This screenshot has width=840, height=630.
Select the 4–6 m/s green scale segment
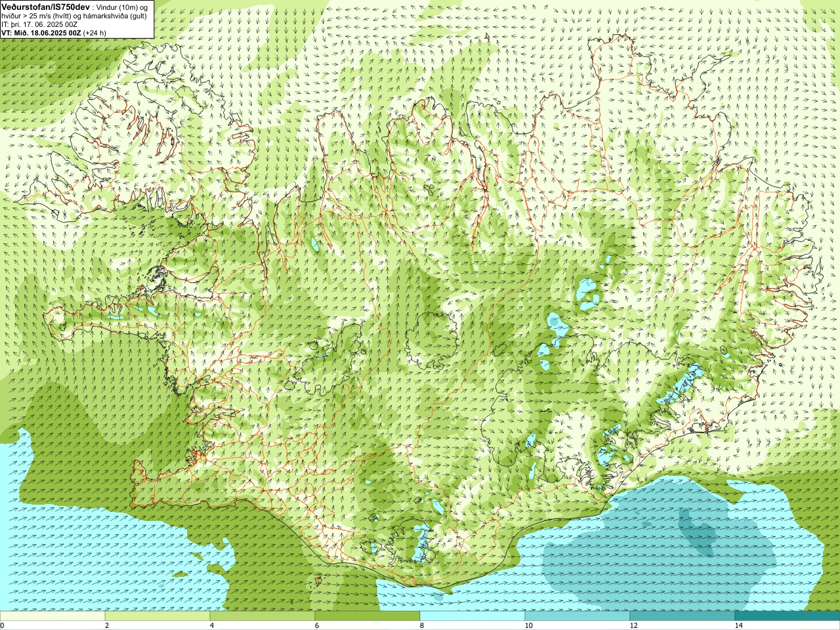(262, 616)
